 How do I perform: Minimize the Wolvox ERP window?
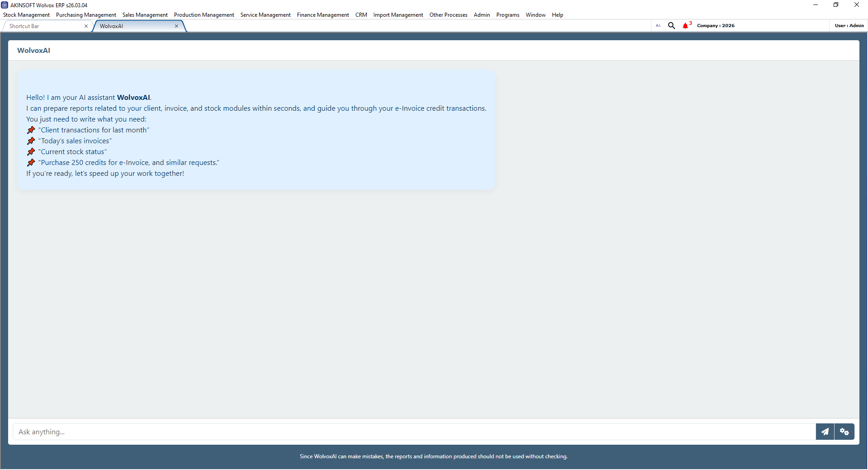point(816,5)
